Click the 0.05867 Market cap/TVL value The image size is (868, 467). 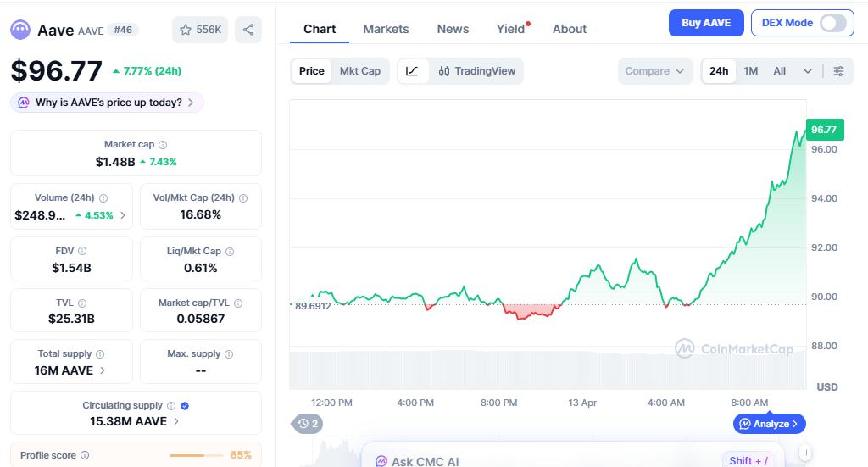coord(200,320)
